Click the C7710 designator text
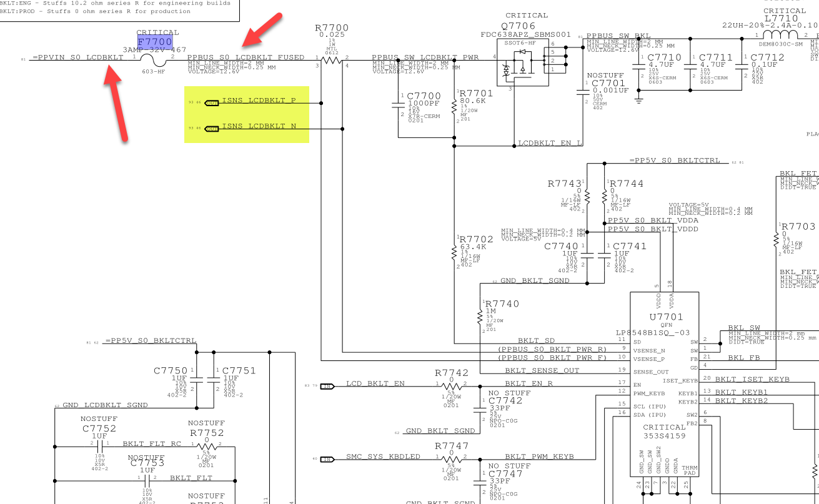 (665, 57)
